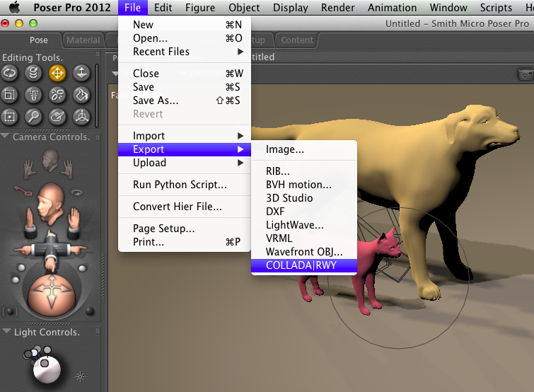Export as 3D Studio

pos(304,198)
